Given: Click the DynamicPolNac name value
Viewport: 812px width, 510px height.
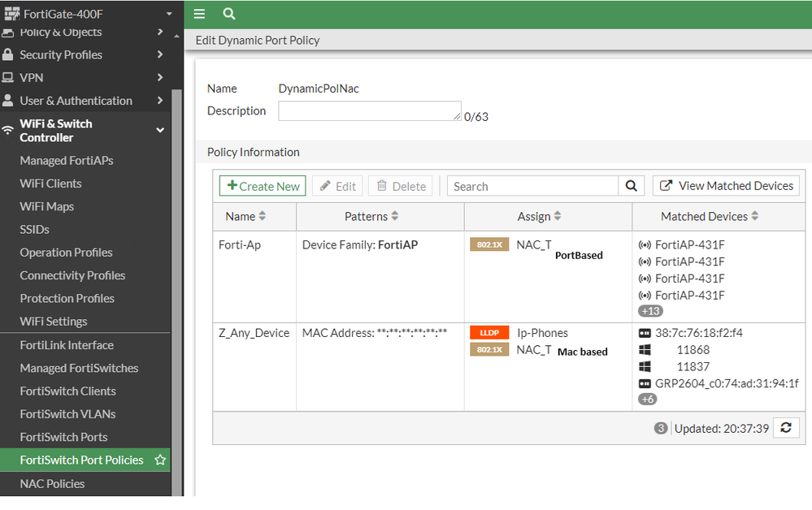Looking at the screenshot, I should (x=319, y=89).
